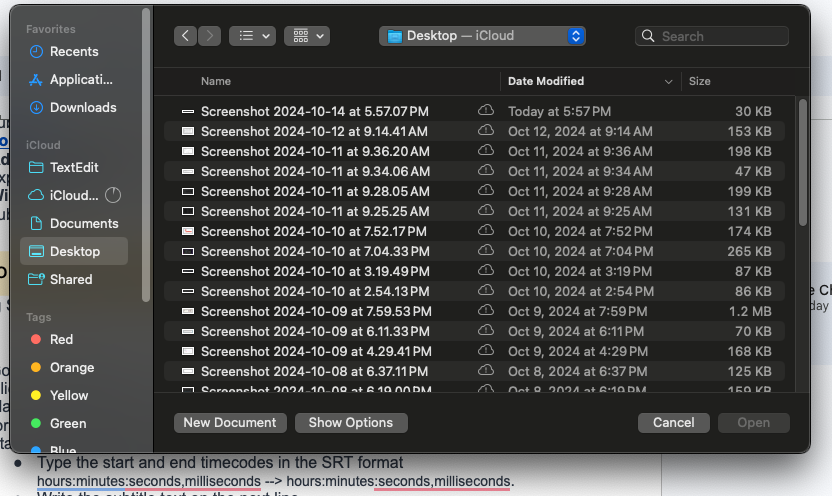The height and width of the screenshot is (496, 832).
Task: Go back with the left chevron button
Action: (185, 36)
